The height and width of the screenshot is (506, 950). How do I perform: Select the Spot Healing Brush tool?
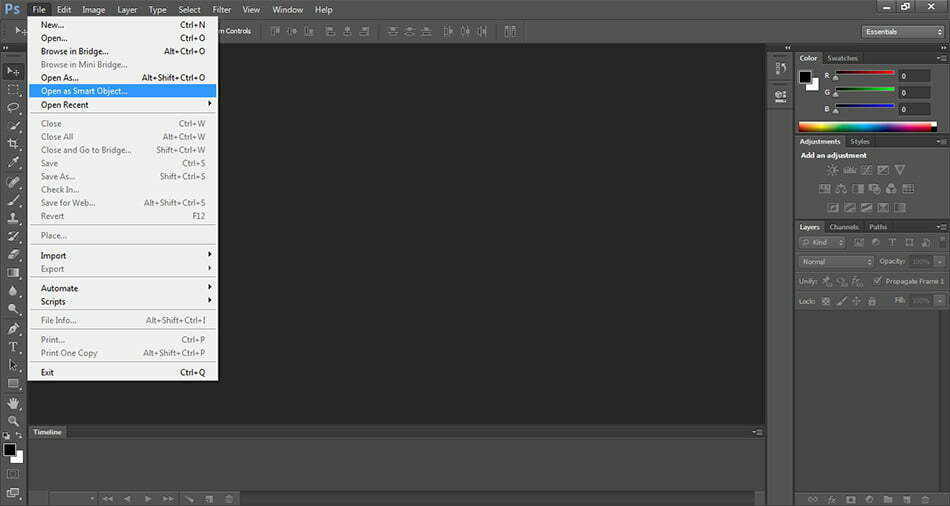tap(13, 182)
